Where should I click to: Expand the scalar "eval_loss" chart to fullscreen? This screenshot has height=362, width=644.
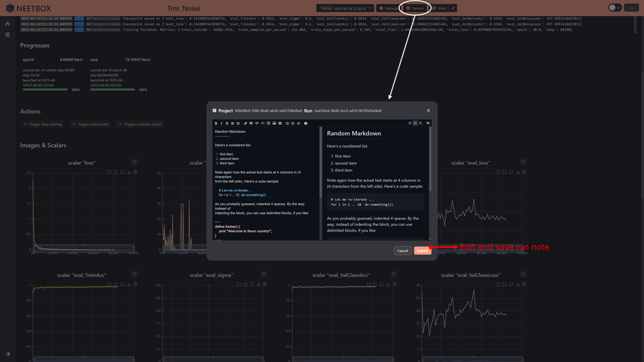(x=523, y=162)
